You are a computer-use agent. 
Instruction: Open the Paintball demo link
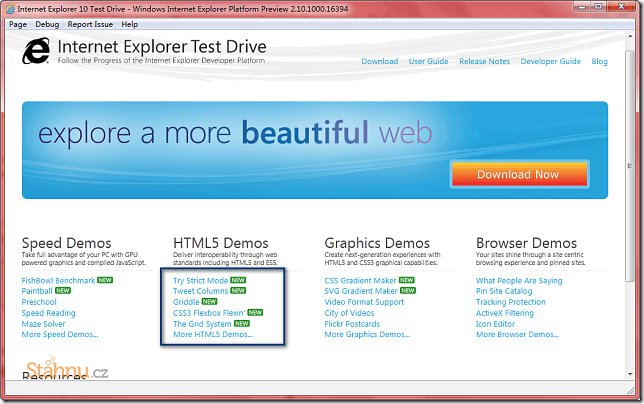tap(37, 291)
